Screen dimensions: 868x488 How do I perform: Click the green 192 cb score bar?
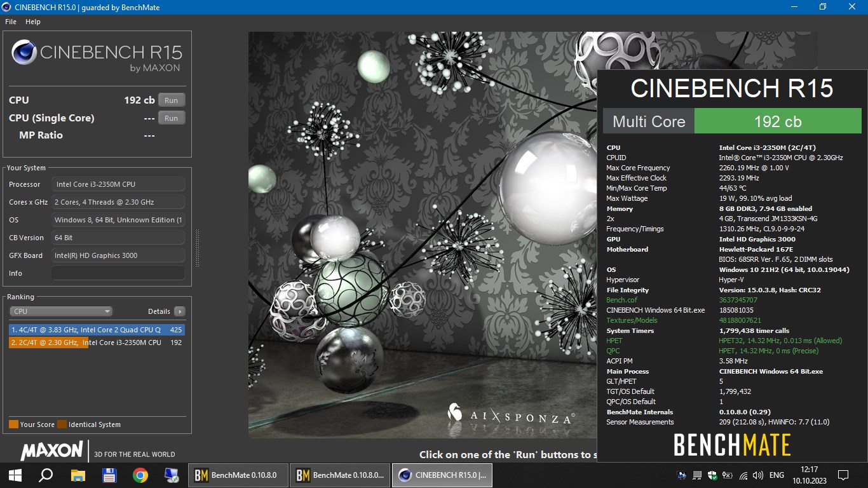click(778, 121)
